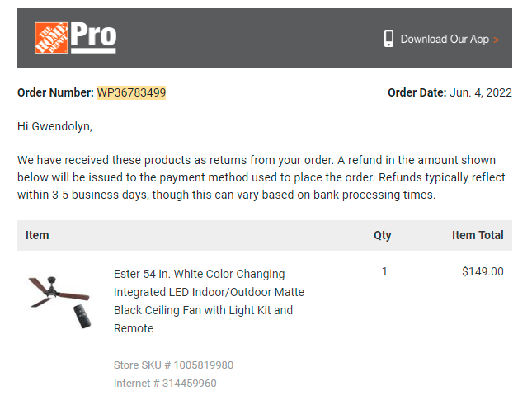Click the Home Depot Pro logo
Viewport: 532px width, 405px height.
[75, 38]
